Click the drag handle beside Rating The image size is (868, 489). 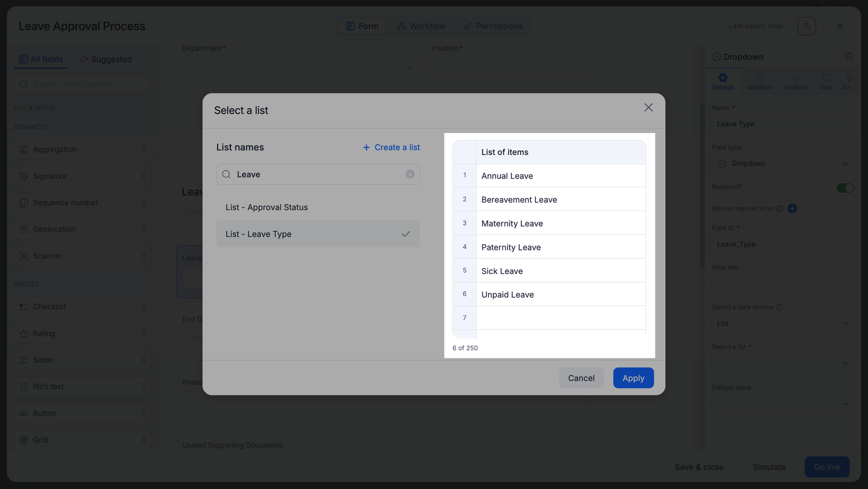[144, 334]
